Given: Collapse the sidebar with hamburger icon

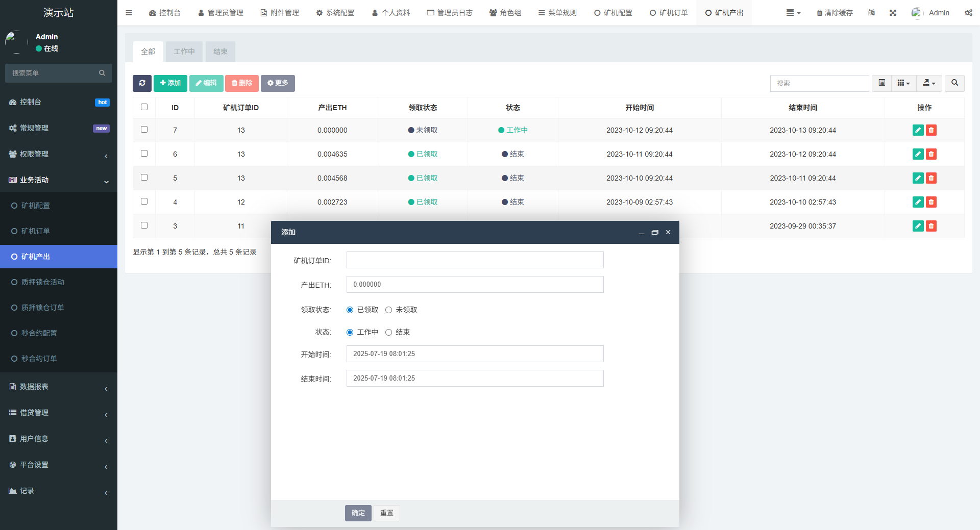Looking at the screenshot, I should click(129, 13).
